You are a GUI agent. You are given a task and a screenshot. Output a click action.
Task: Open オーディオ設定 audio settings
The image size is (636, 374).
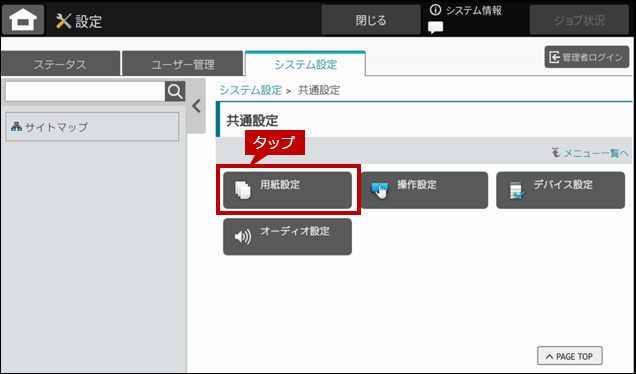287,236
